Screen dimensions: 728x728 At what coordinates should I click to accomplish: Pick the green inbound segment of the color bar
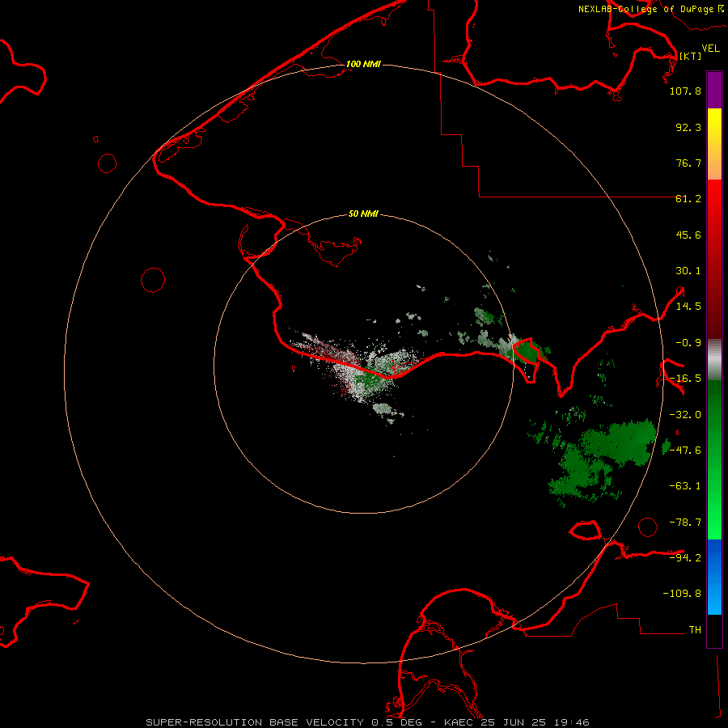[714, 459]
